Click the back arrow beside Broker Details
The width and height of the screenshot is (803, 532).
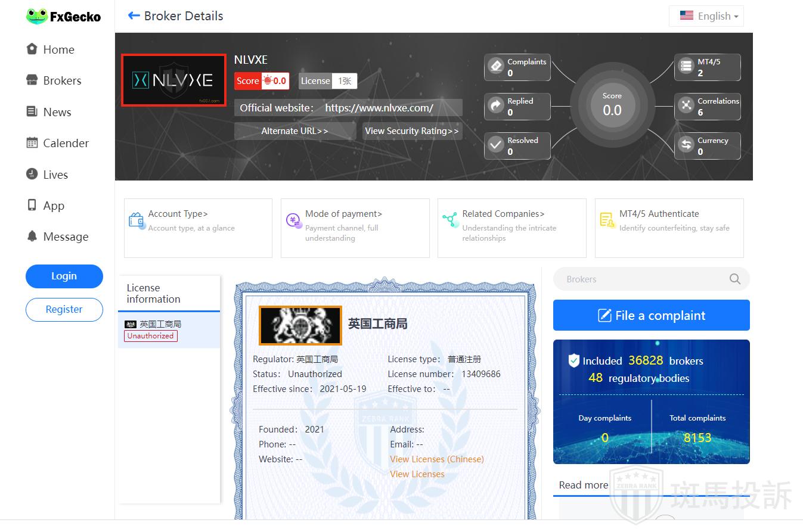click(x=134, y=16)
